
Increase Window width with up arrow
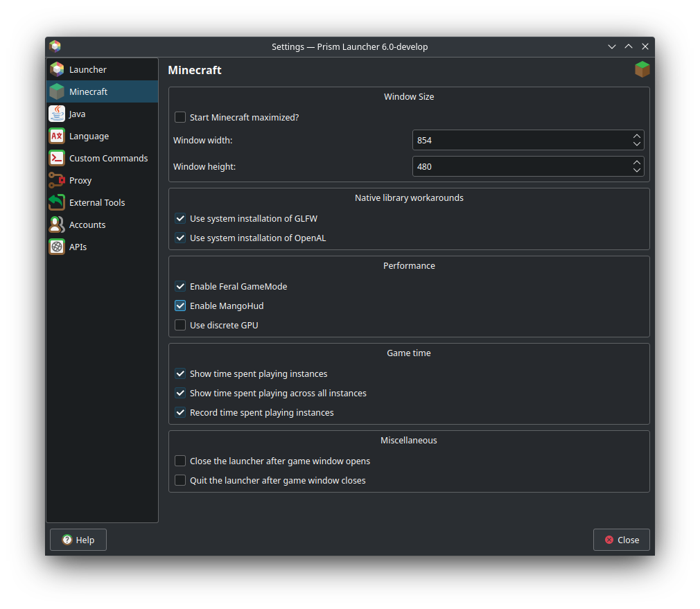point(637,136)
